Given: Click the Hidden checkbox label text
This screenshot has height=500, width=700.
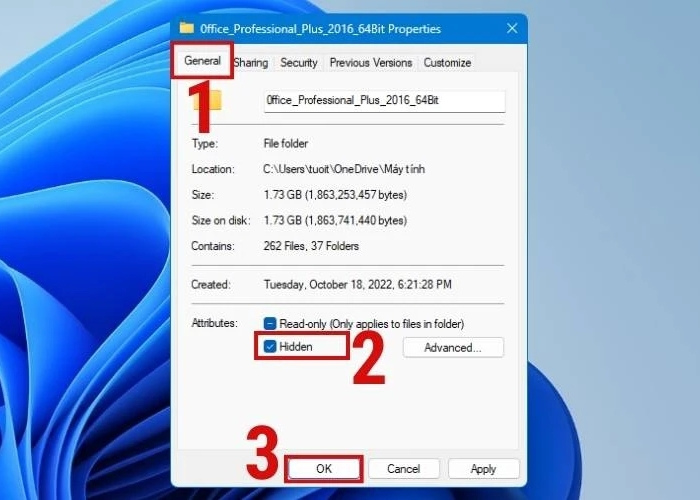Looking at the screenshot, I should pyautogui.click(x=296, y=347).
